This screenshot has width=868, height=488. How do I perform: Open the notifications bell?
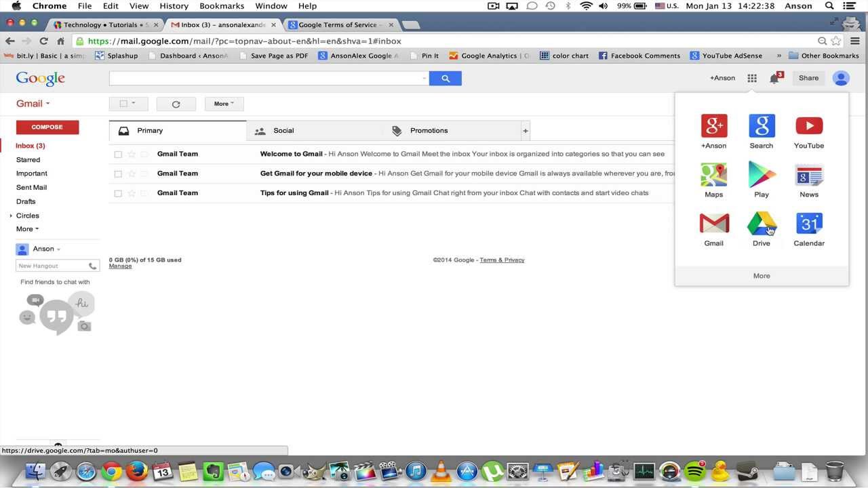(x=774, y=79)
